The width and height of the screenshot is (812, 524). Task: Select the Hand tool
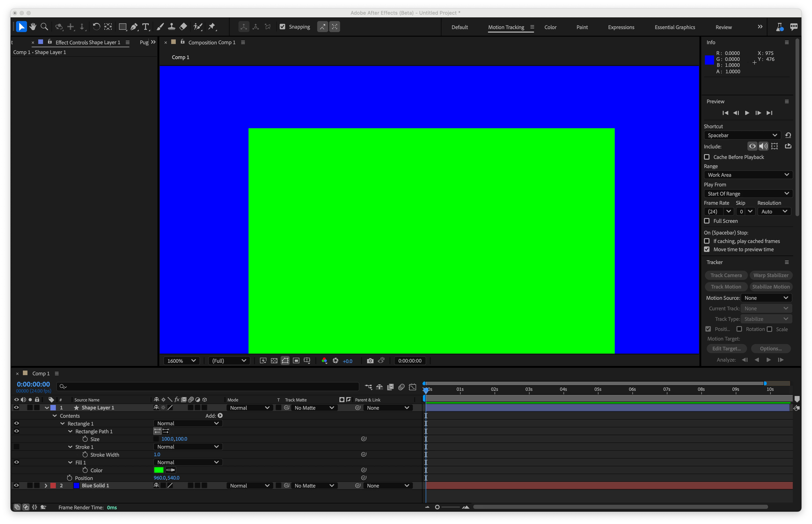33,27
